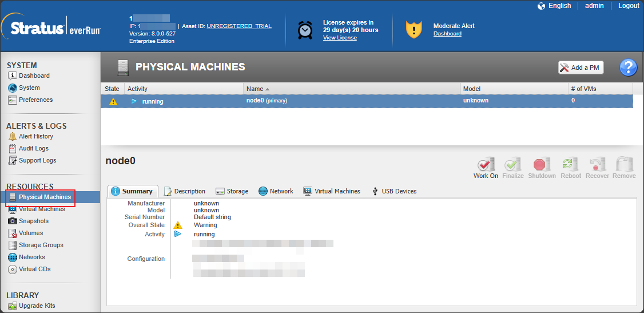Switch to the Virtual Machines tab
The width and height of the screenshot is (644, 313).
[332, 191]
